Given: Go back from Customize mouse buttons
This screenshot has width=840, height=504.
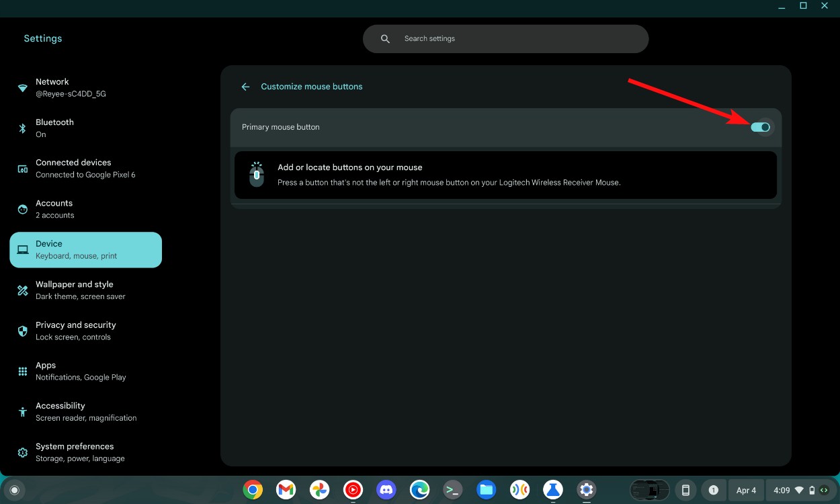Looking at the screenshot, I should tap(245, 87).
